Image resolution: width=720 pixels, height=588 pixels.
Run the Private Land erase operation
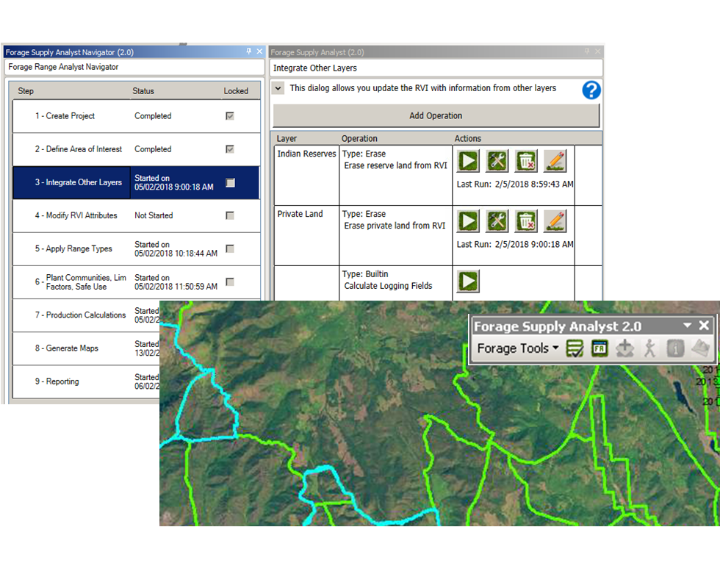click(x=468, y=221)
